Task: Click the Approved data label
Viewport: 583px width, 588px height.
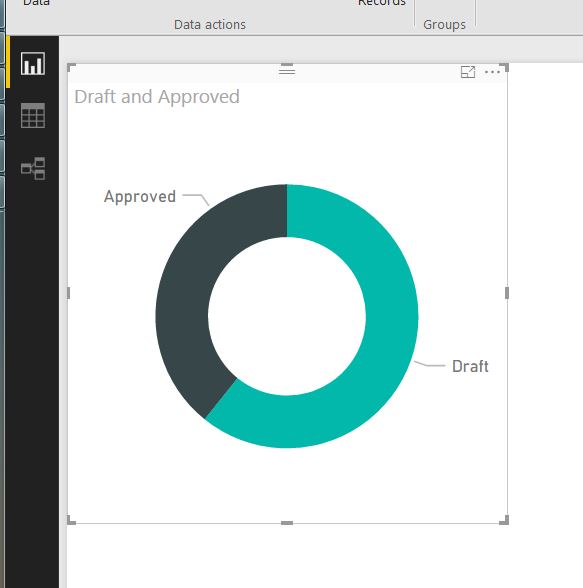Action: pyautogui.click(x=140, y=197)
